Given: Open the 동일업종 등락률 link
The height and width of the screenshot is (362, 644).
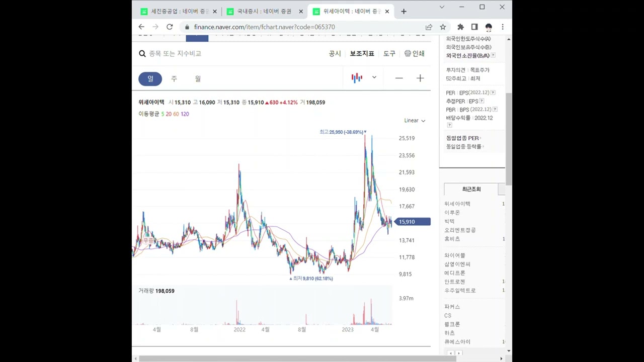Looking at the screenshot, I should point(465,146).
